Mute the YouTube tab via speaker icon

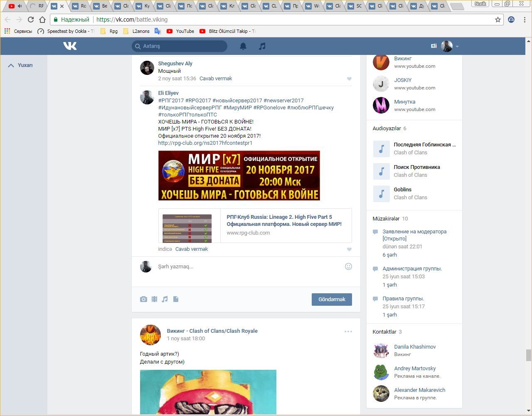(20, 6)
